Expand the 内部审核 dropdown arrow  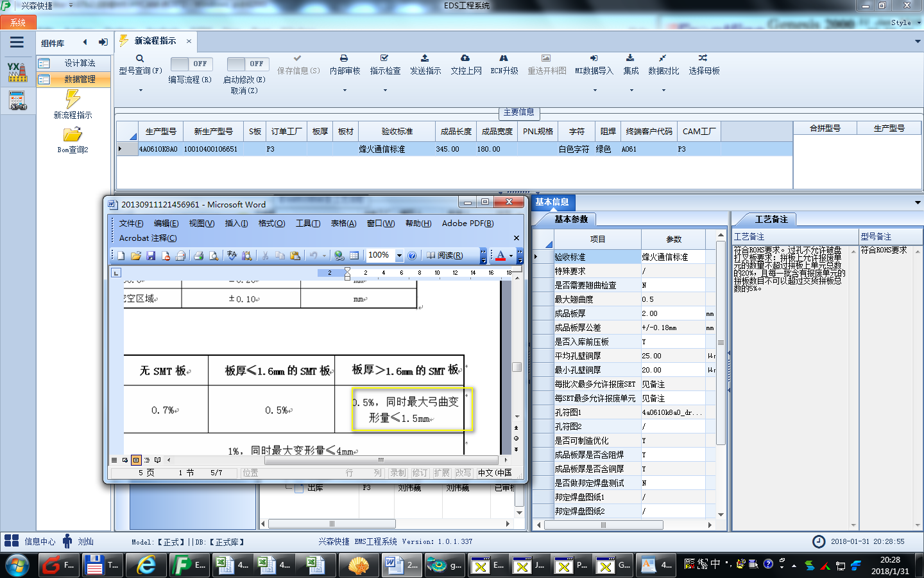coord(345,90)
